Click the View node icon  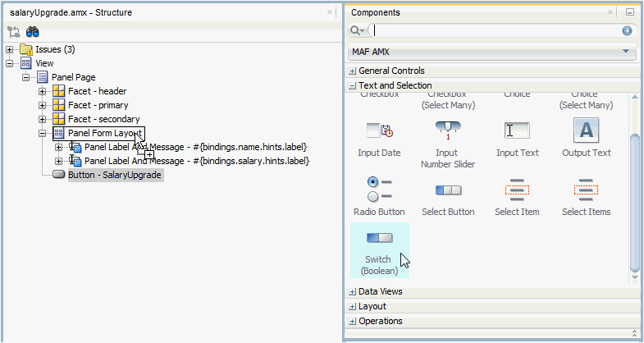(26, 63)
